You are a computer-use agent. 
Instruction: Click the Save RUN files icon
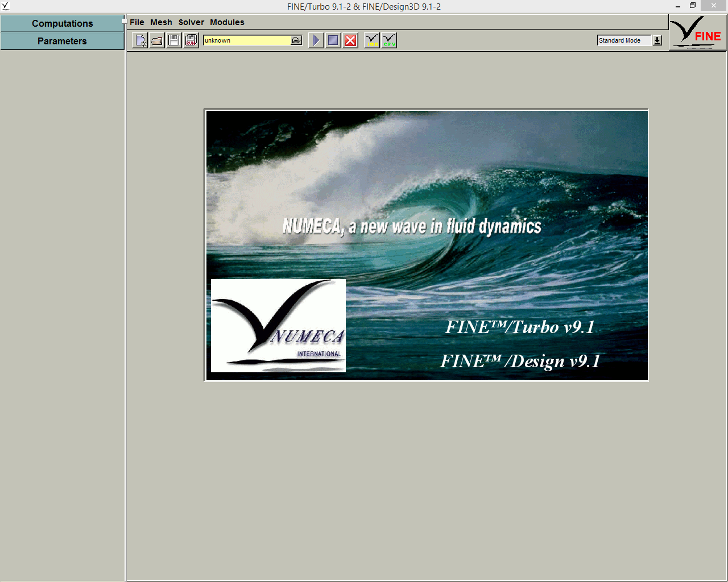(x=191, y=40)
